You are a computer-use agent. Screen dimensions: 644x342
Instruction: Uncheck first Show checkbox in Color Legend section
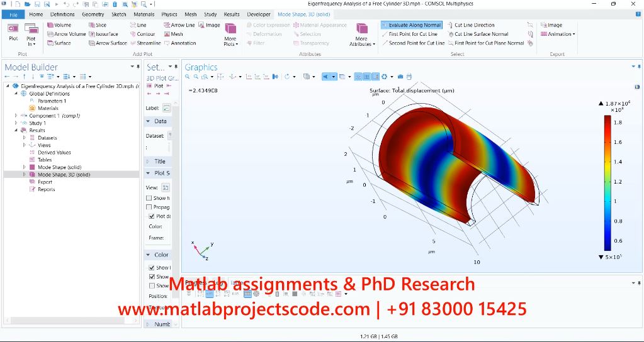[152, 267]
